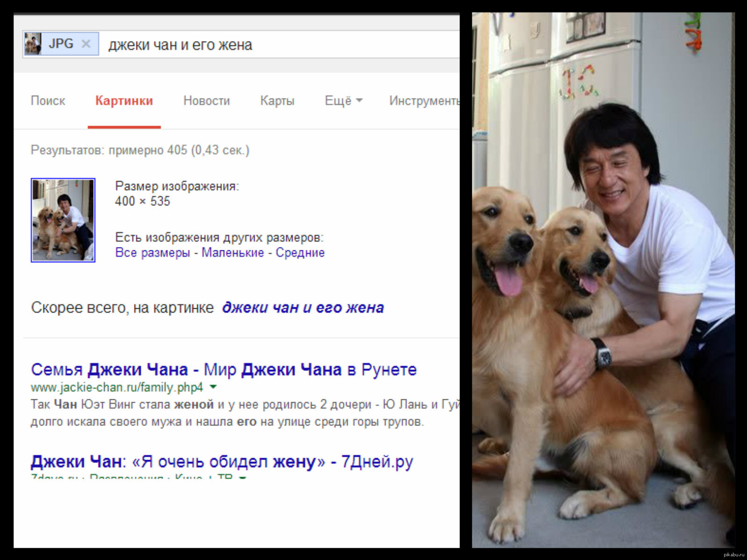The height and width of the screenshot is (560, 747).
Task: Open the Новости tab
Action: [206, 101]
